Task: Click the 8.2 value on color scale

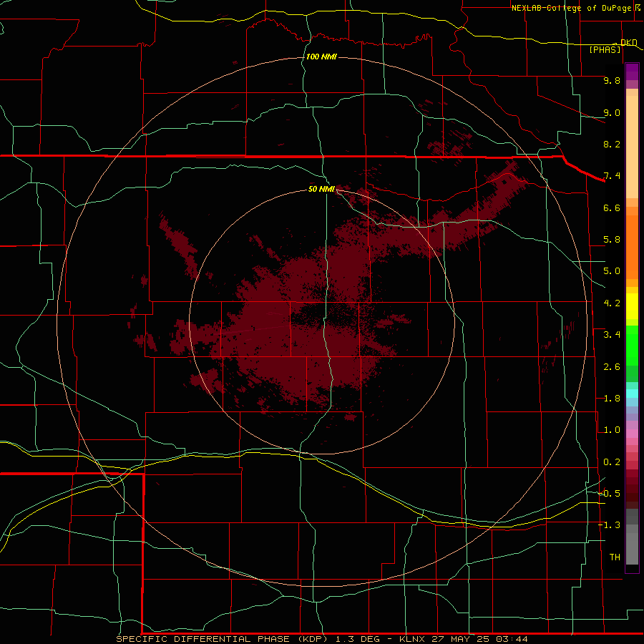Action: (x=612, y=144)
